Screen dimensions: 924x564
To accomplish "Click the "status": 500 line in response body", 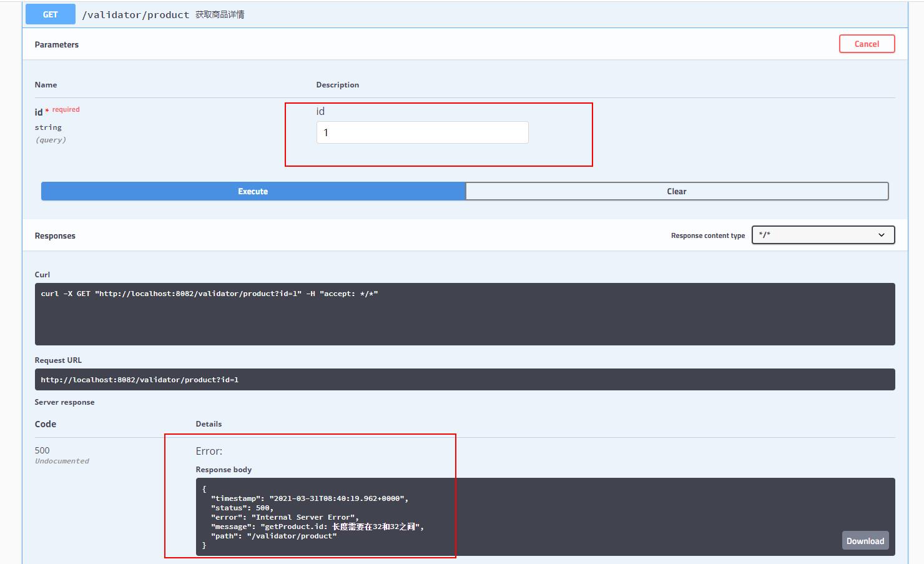I will tap(242, 508).
